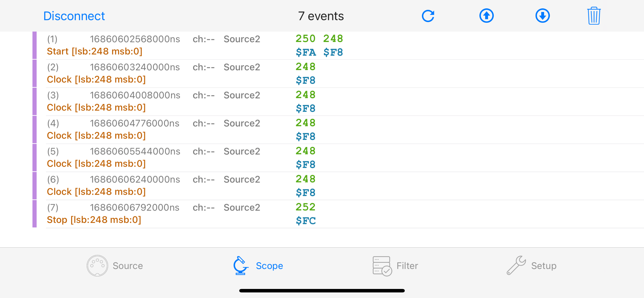Image resolution: width=644 pixels, height=298 pixels.
Task: Select event 7 Stop message row
Action: point(94,220)
